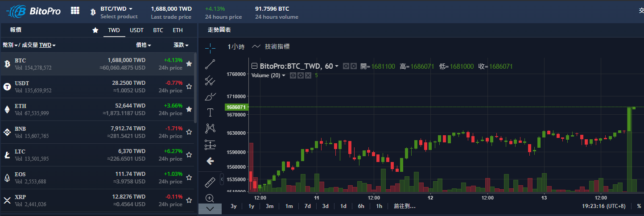644x216 pixels.
Task: Hide the BitoPro:BTC_TWD series via eye icon
Action: pyautogui.click(x=346, y=66)
